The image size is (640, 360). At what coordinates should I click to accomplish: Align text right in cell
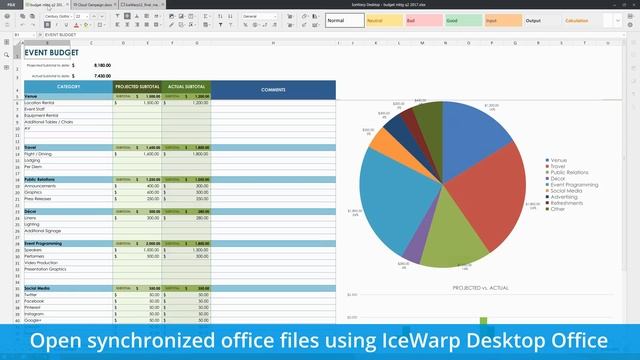coord(137,25)
